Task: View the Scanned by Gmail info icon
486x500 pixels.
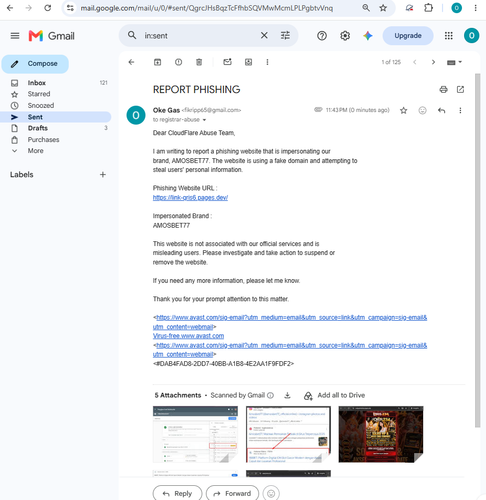Action: pos(271,395)
